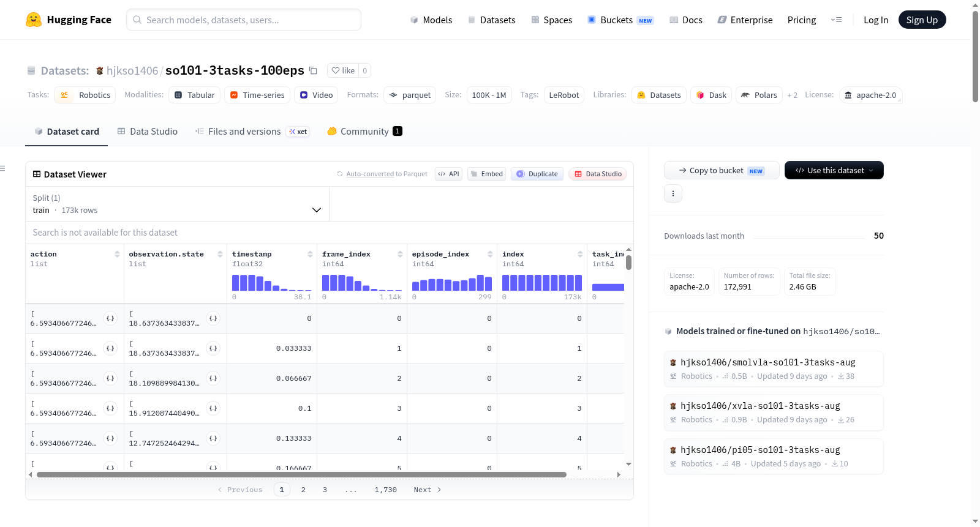The height and width of the screenshot is (527, 980).
Task: Copy dataset name with the copy icon
Action: (x=313, y=70)
